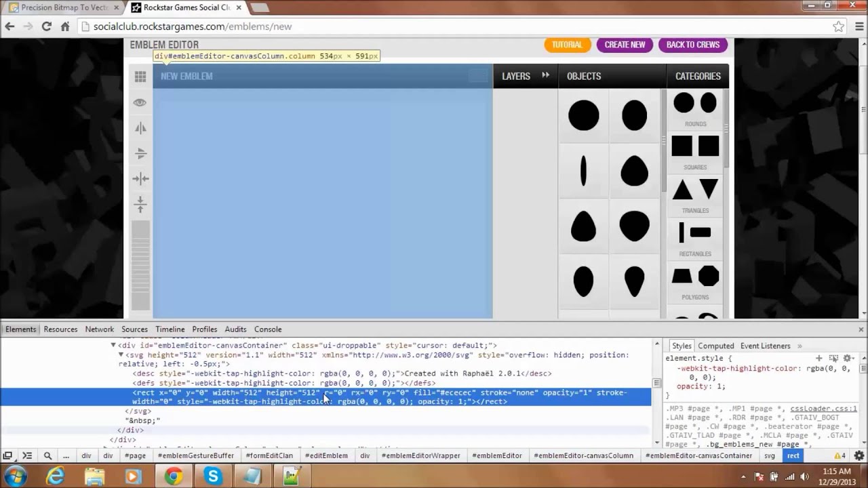Viewport: 868px width, 488px height.
Task: Select the flip horizontal tool icon
Action: (140, 127)
